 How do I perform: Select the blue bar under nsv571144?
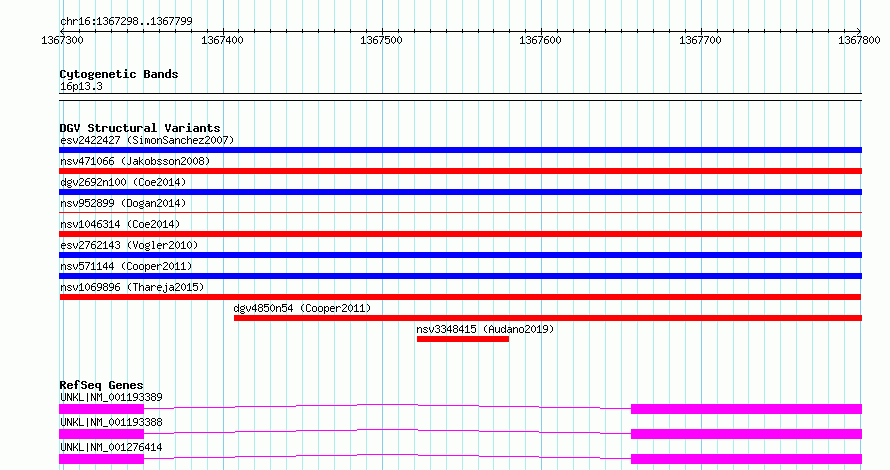tap(460, 276)
